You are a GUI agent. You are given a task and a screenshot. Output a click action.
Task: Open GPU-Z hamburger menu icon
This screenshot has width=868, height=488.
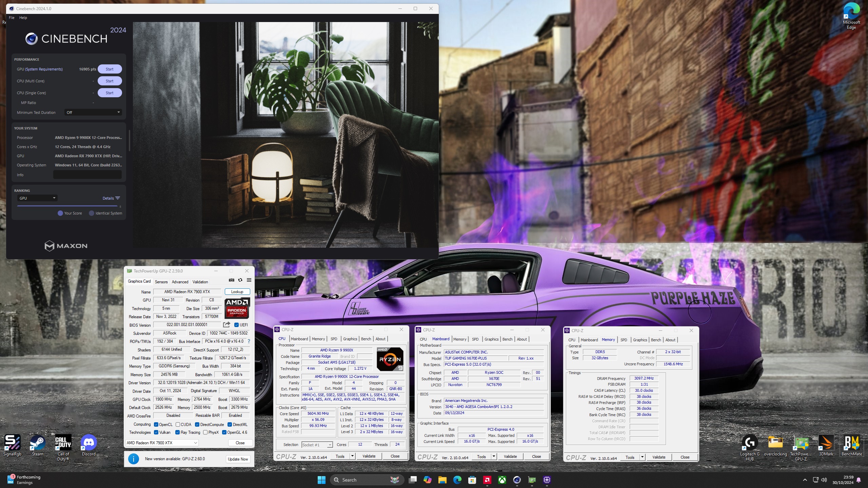[x=249, y=280]
